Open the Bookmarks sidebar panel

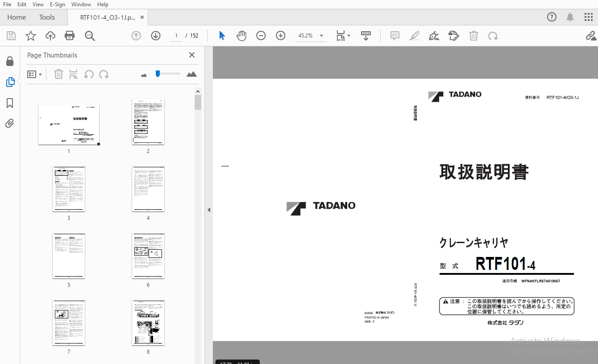pyautogui.click(x=10, y=103)
